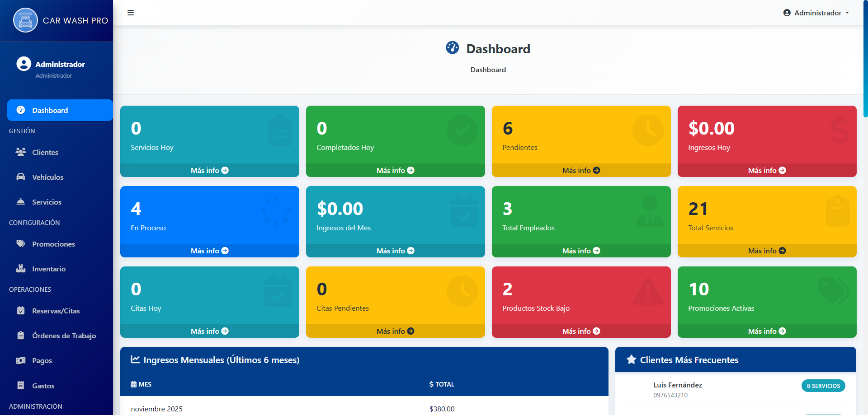Click the page scrollbar on right edge
868x415 pixels.
[865, 59]
